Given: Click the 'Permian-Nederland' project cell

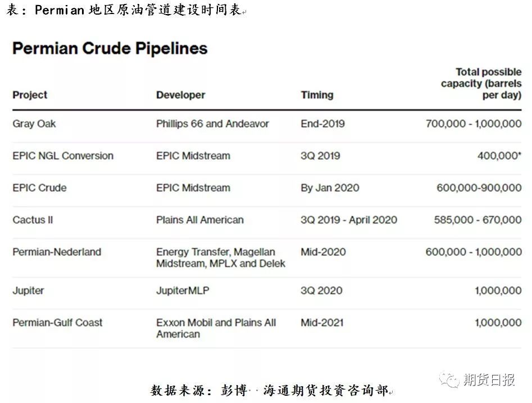Looking at the screenshot, I should pos(57,252).
